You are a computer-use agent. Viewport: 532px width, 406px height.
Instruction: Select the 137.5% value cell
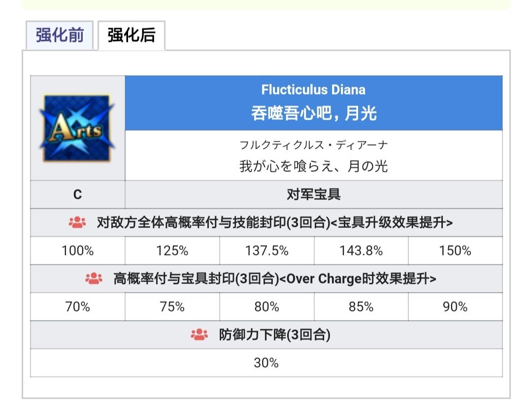pos(266,250)
